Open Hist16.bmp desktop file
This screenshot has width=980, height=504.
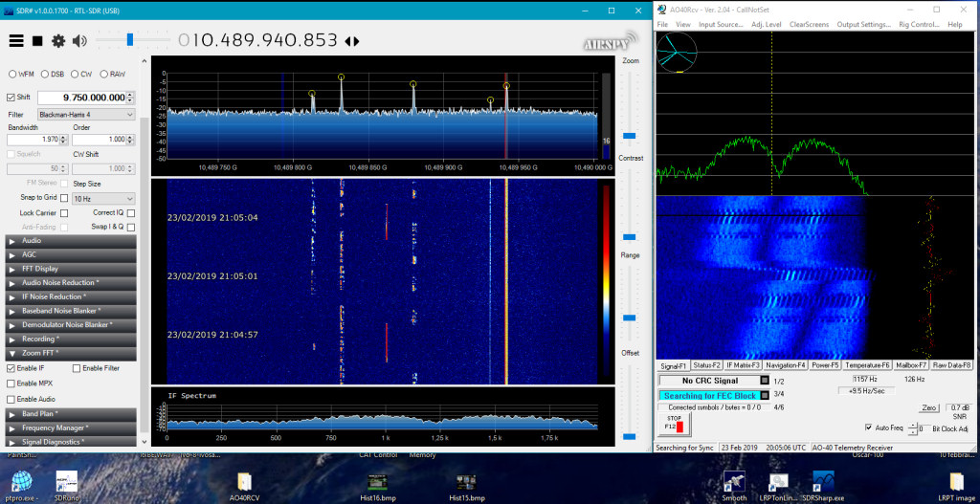coord(376,487)
